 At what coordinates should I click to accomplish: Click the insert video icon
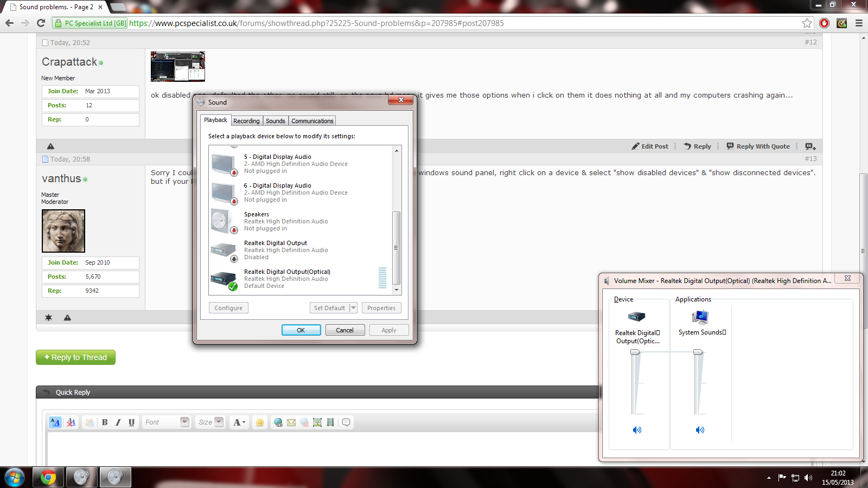330,422
